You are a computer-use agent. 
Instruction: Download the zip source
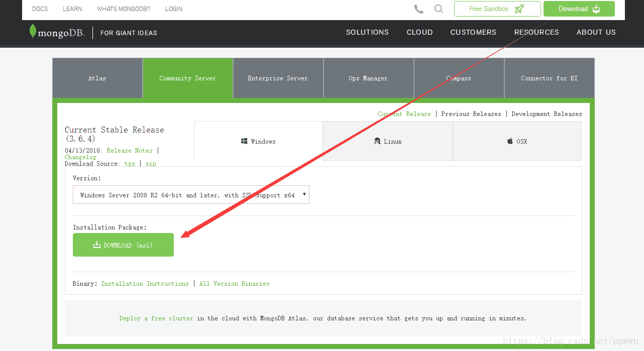pos(151,164)
